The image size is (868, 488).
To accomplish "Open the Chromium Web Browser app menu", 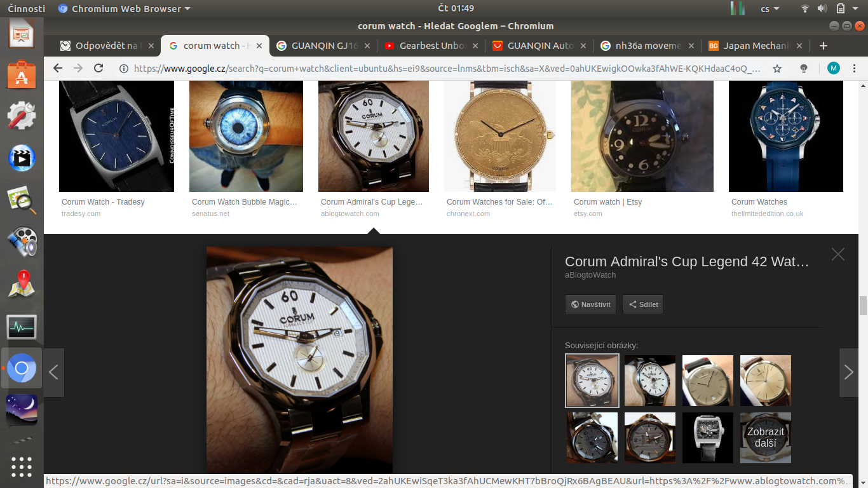I will coord(124,9).
